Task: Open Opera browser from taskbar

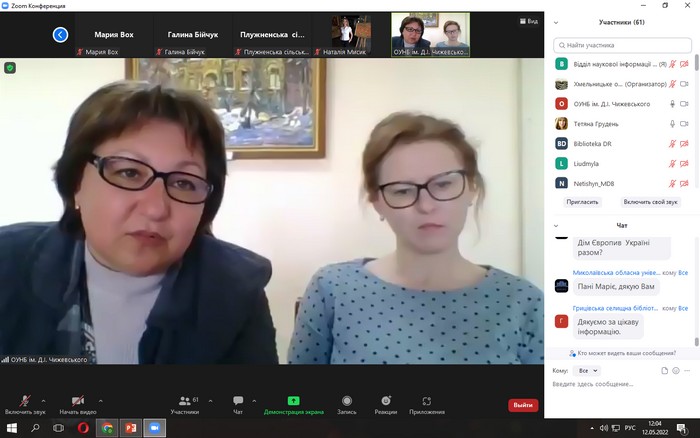Action: (x=83, y=428)
